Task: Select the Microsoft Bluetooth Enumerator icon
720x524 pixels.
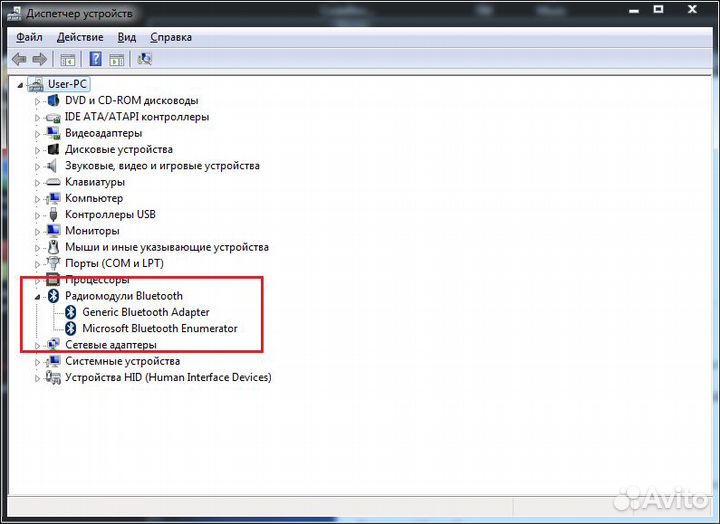Action: click(71, 328)
